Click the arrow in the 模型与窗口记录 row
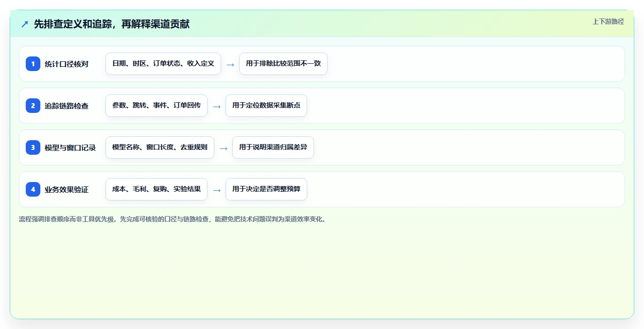The image size is (644, 329). [224, 148]
